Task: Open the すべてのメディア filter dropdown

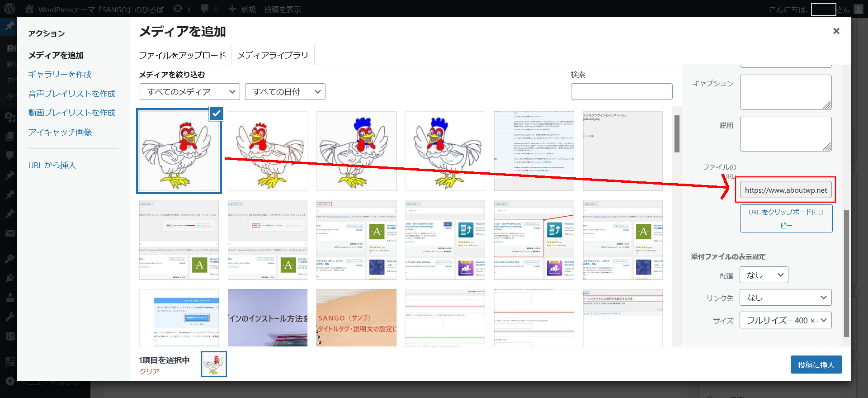Action: 189,92
